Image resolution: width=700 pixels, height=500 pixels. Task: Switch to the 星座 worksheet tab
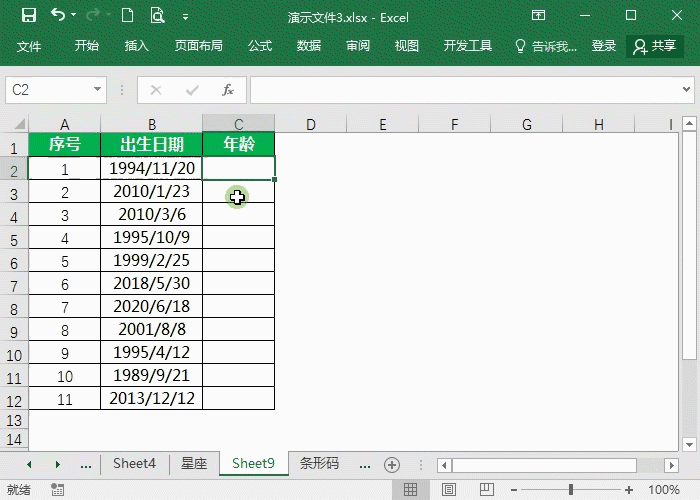tap(194, 463)
